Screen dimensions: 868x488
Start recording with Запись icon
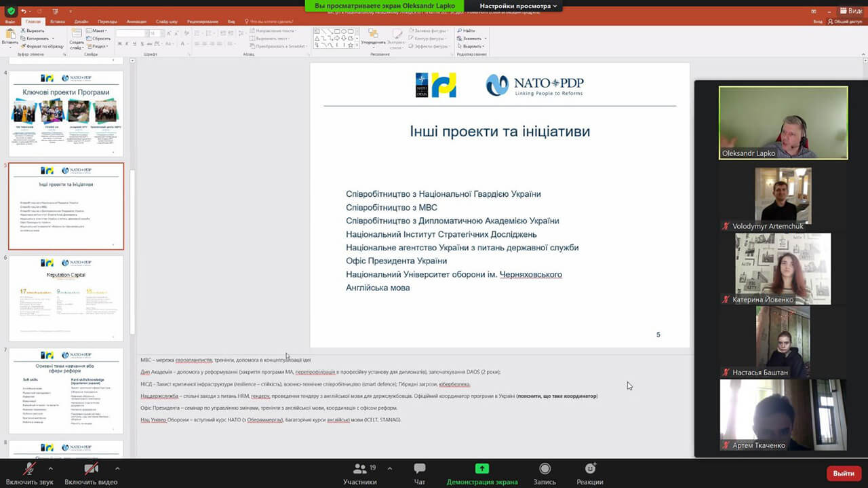point(545,469)
